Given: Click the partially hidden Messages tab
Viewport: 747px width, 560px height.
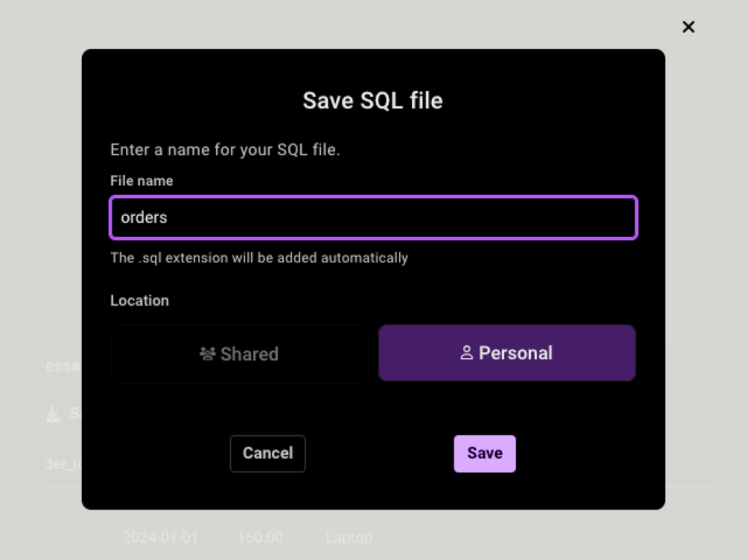Looking at the screenshot, I should [x=64, y=366].
